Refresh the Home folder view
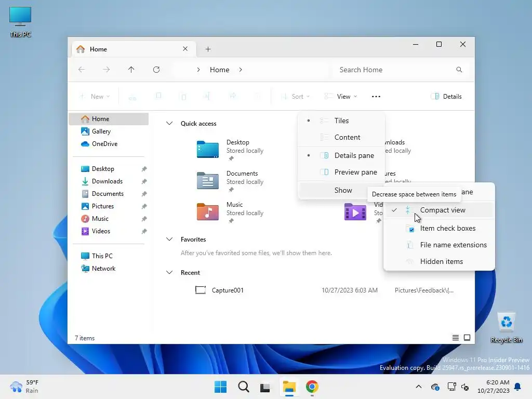 coord(156,70)
